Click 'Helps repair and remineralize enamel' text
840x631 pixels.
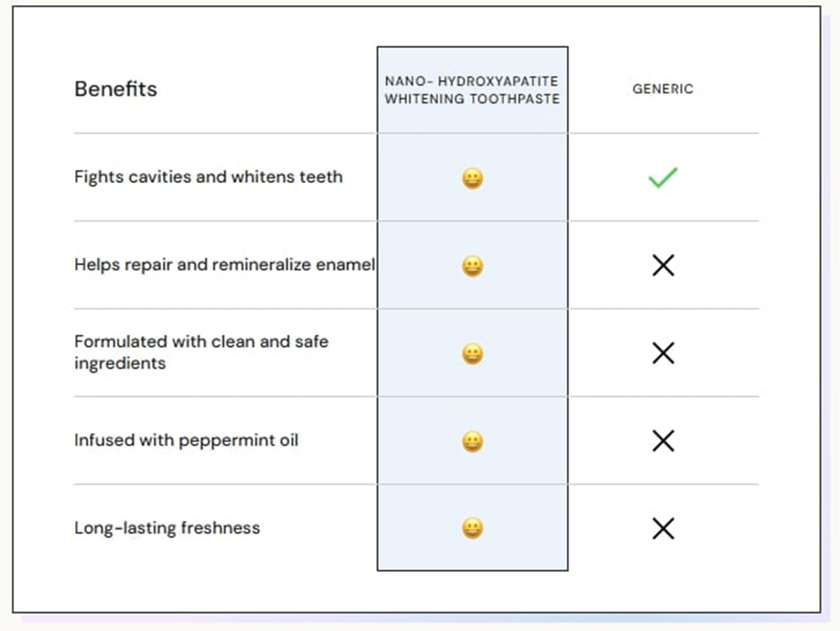coord(224,265)
